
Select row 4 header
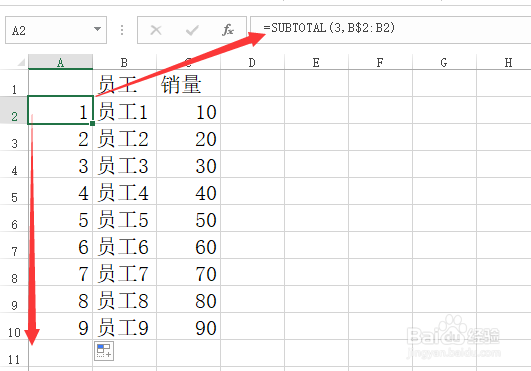pos(14,165)
